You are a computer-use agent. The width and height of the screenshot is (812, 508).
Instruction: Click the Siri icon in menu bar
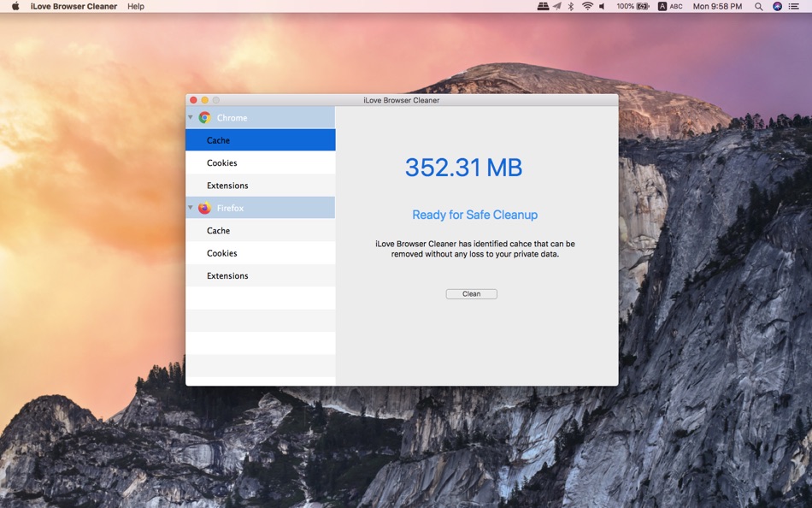(777, 6)
